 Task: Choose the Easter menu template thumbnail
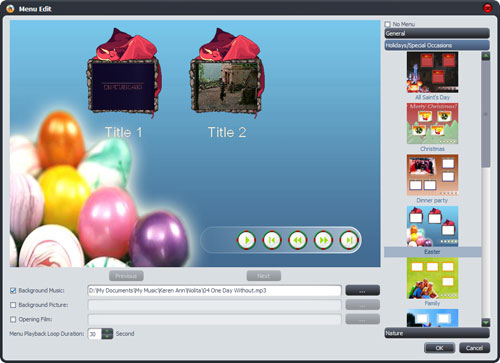coord(432,226)
